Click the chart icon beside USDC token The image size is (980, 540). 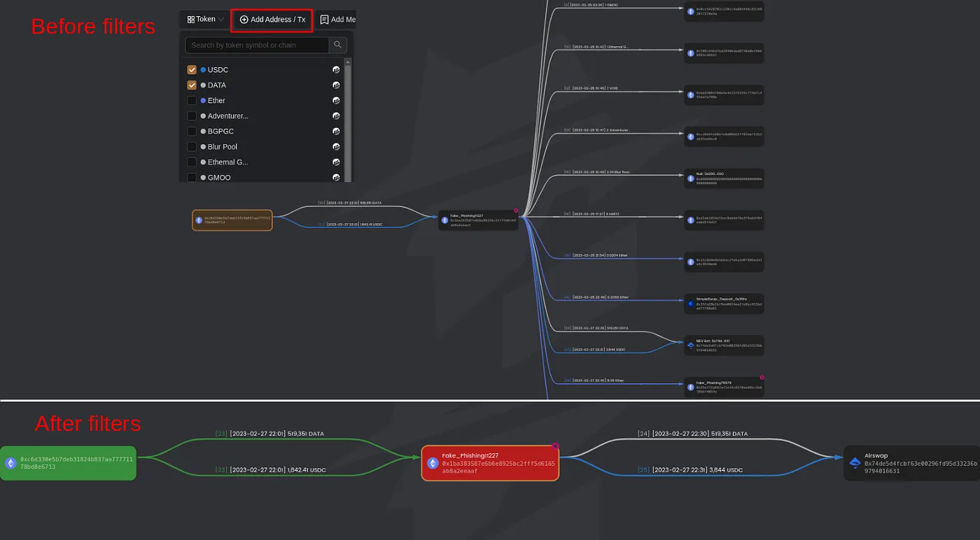point(336,69)
